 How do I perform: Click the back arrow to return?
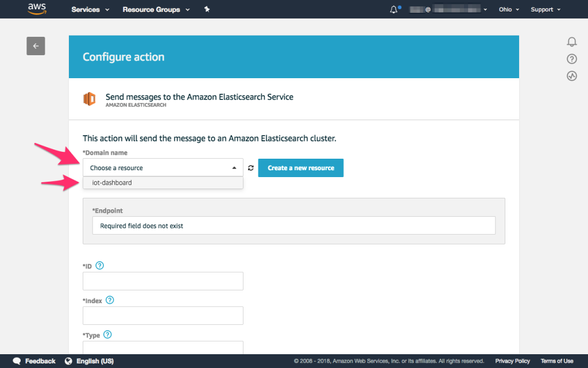[x=36, y=45]
